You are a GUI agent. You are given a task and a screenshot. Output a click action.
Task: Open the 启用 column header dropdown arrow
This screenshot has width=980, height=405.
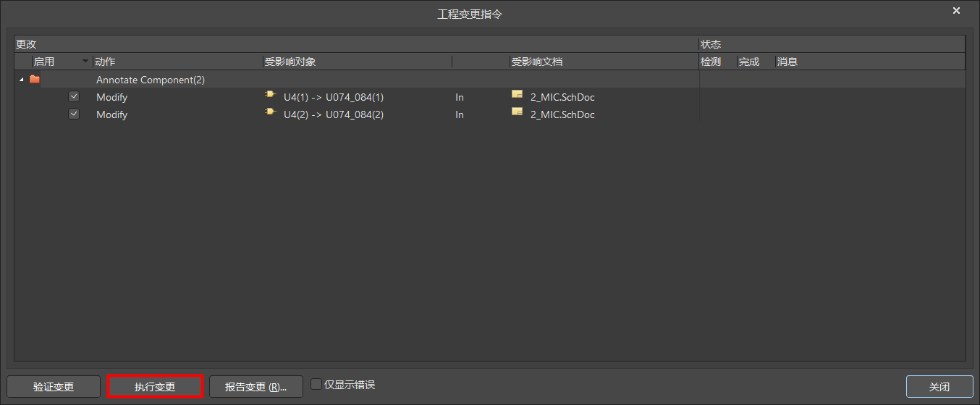(x=86, y=62)
